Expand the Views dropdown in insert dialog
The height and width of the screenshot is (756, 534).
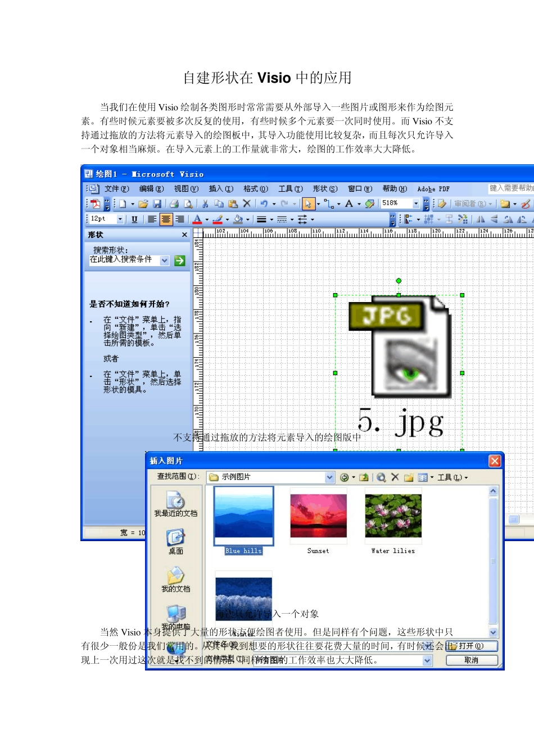432,478
